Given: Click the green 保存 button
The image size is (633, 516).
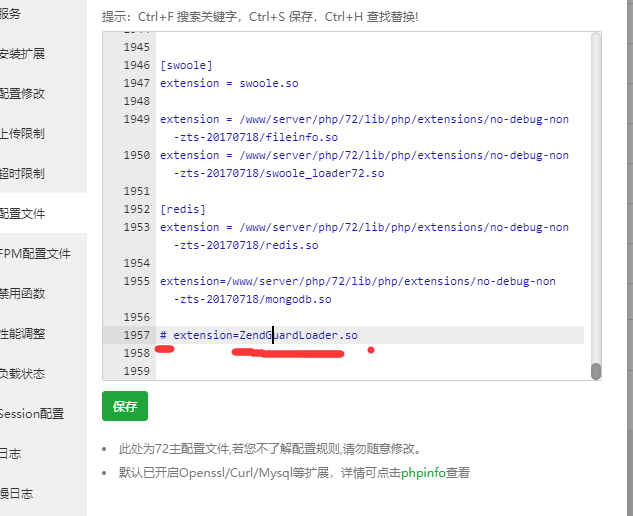Looking at the screenshot, I should coord(125,407).
